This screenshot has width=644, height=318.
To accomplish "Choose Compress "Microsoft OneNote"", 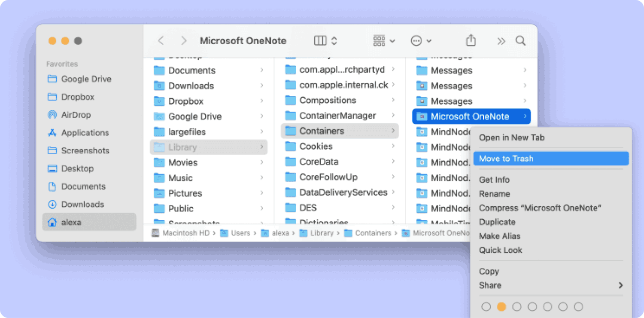I will (x=551, y=208).
